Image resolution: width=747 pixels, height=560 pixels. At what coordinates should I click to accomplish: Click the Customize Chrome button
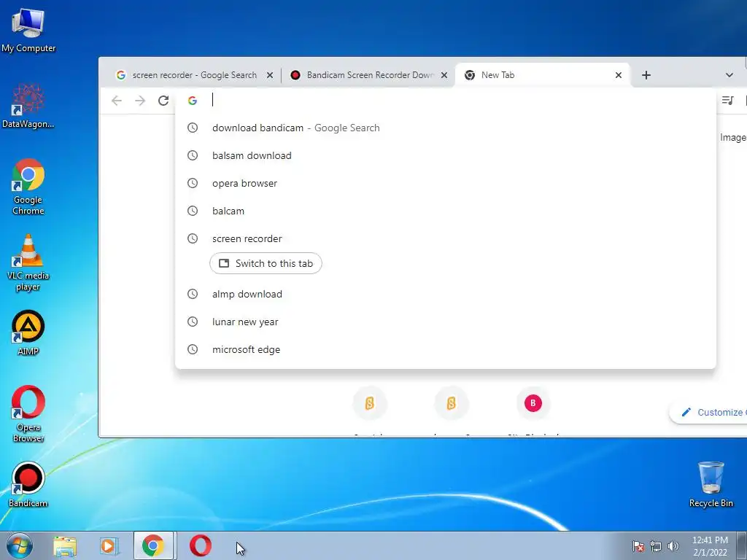(x=709, y=413)
